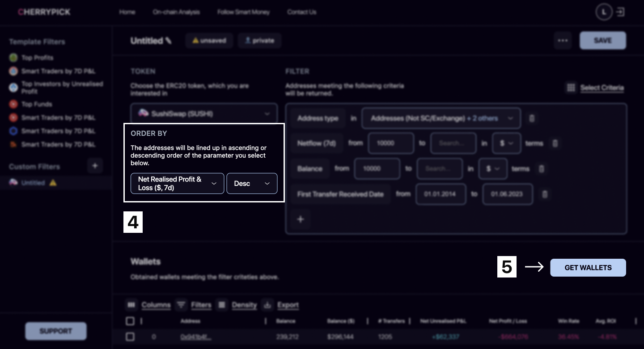The height and width of the screenshot is (349, 644).
Task: Click the pencil icon beside Untitled
Action: click(x=168, y=41)
